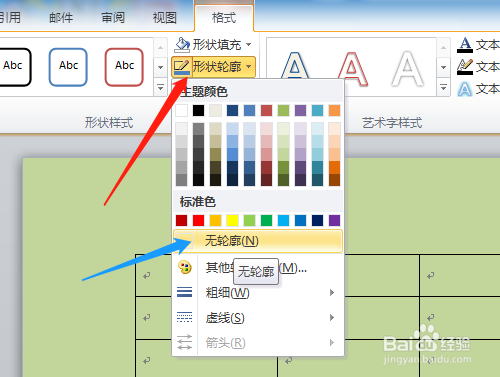Image resolution: width=500 pixels, height=377 pixels.
Task: Expand the WordArt styles gallery
Action: [x=443, y=88]
